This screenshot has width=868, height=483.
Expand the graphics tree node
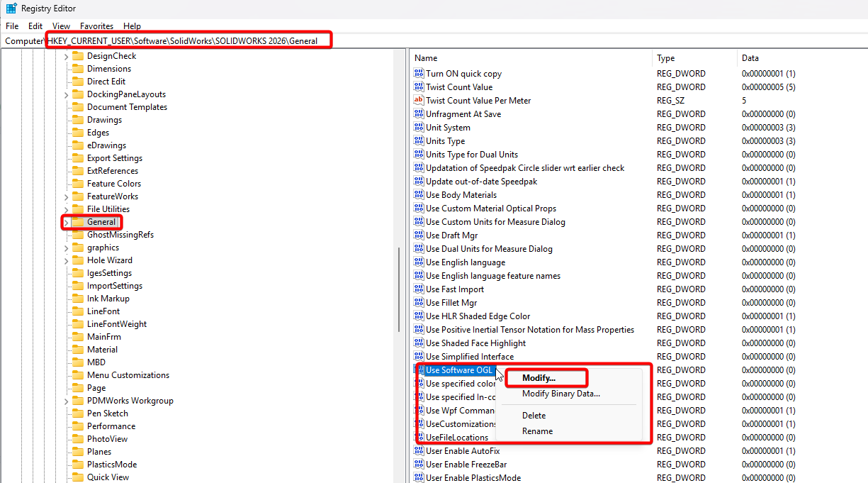click(67, 248)
